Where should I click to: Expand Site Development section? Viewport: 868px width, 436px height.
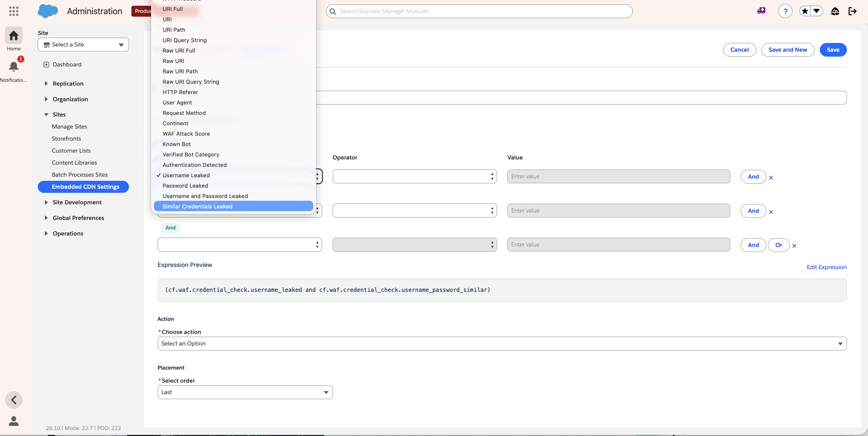coord(46,202)
